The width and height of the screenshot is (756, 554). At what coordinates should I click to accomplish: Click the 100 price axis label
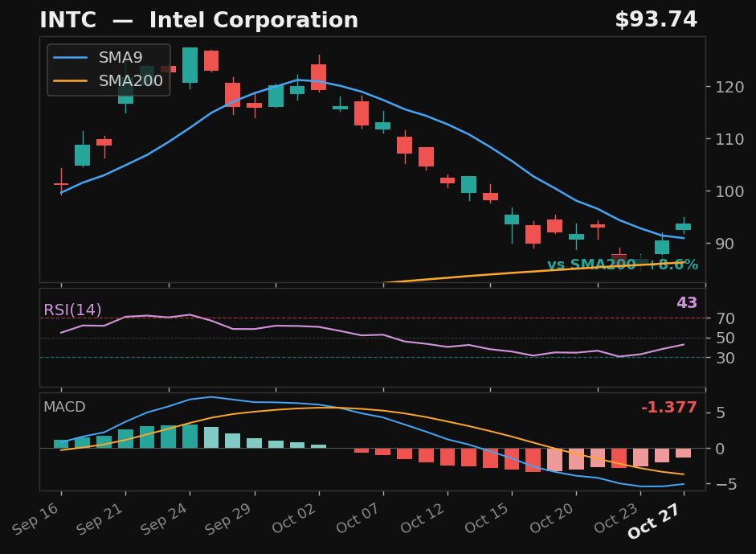[x=729, y=191]
